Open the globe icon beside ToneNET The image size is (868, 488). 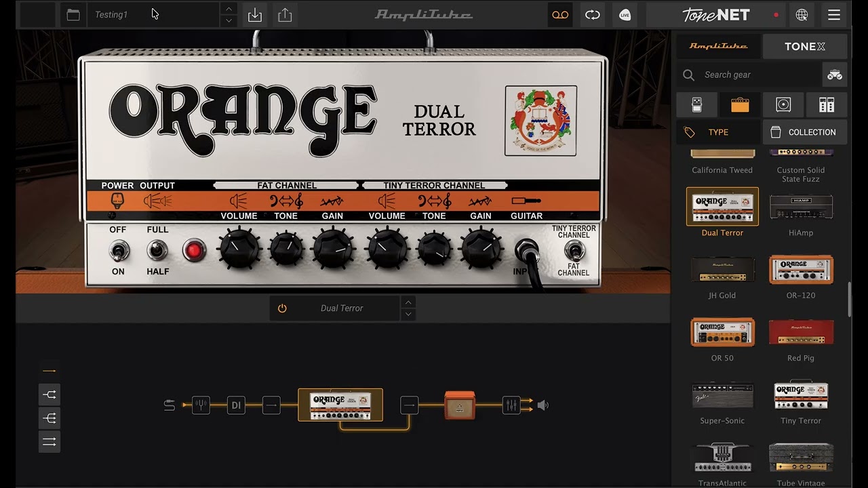(x=802, y=15)
